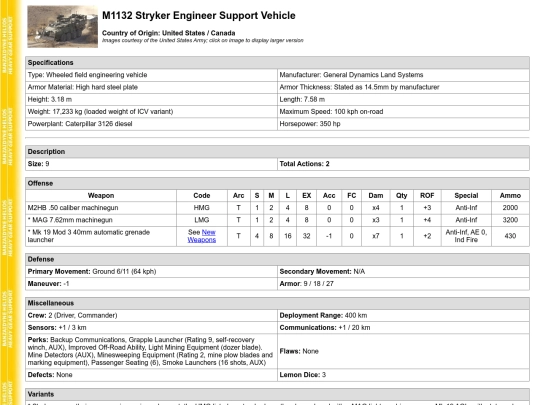Click the 2000 ammo value

click(510, 208)
